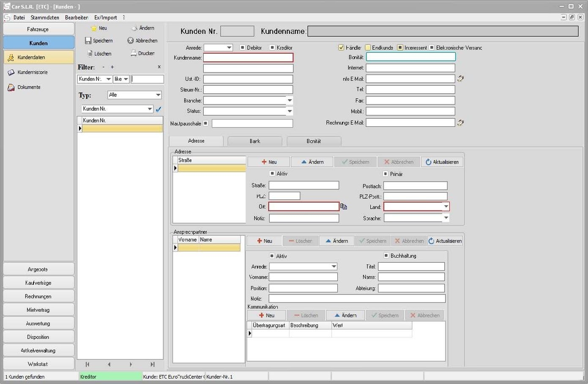Screen dimensions: 588x384
Task: Switch to the Bank tab
Action: coord(254,141)
